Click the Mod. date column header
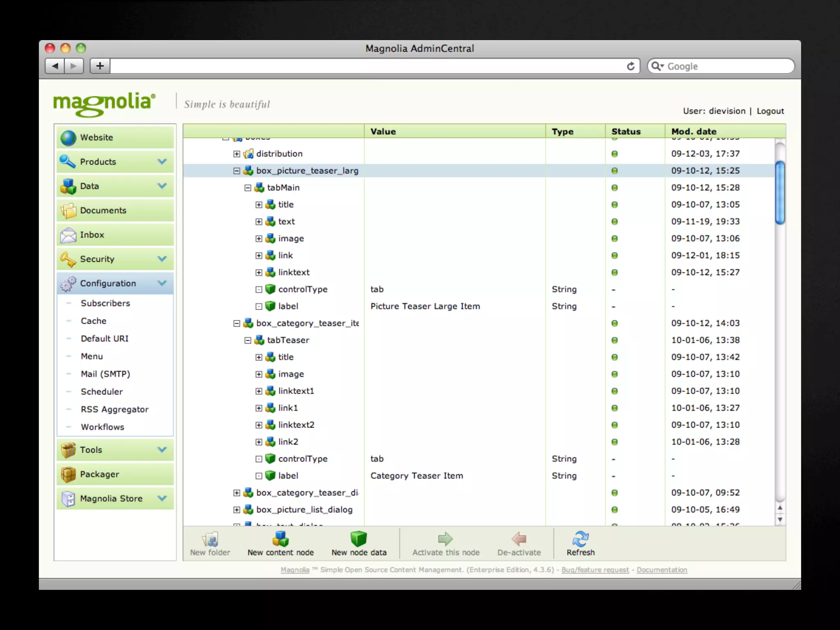840x630 pixels. click(x=725, y=131)
